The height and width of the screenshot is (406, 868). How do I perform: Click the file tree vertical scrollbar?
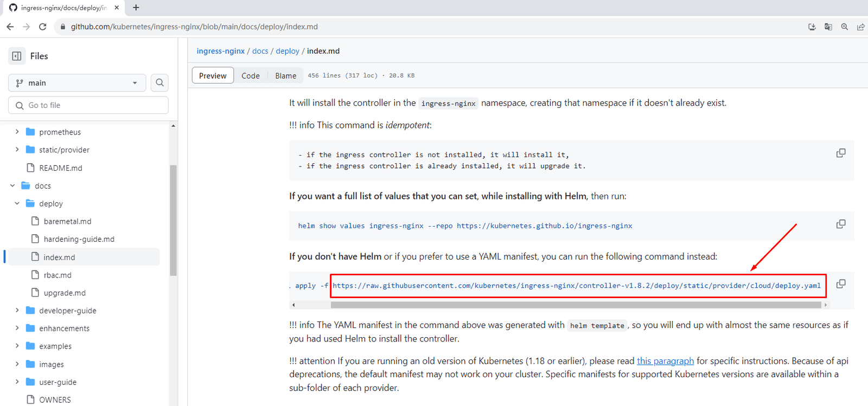[x=174, y=220]
